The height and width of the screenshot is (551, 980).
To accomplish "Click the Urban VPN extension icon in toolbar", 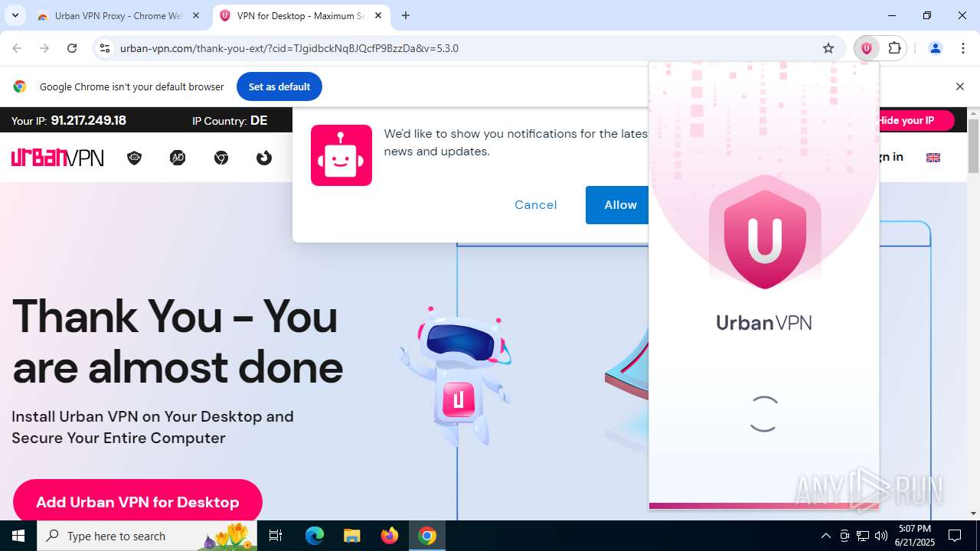I will pos(866,48).
